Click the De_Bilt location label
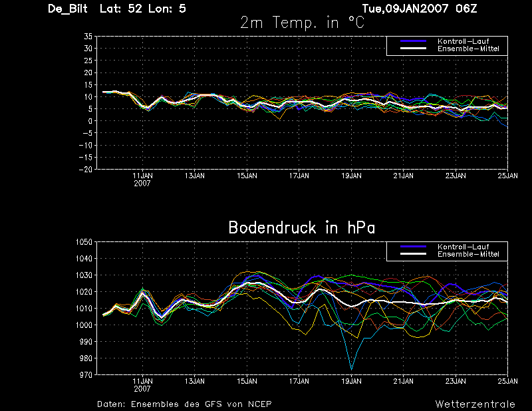 coord(68,9)
